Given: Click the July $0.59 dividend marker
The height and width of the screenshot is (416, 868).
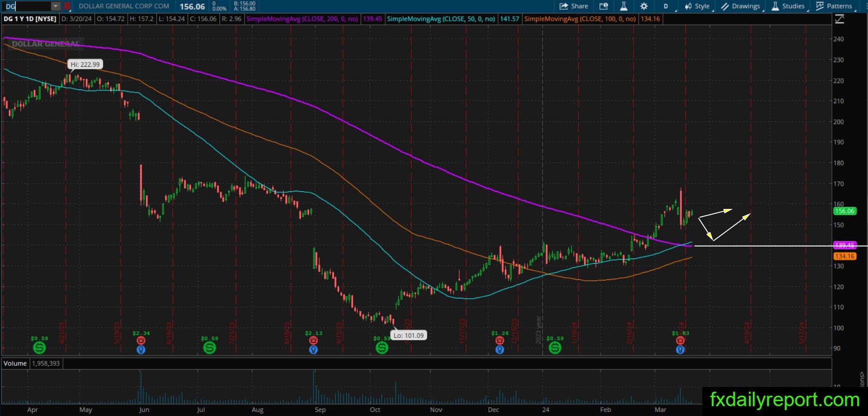Looking at the screenshot, I should click(210, 347).
